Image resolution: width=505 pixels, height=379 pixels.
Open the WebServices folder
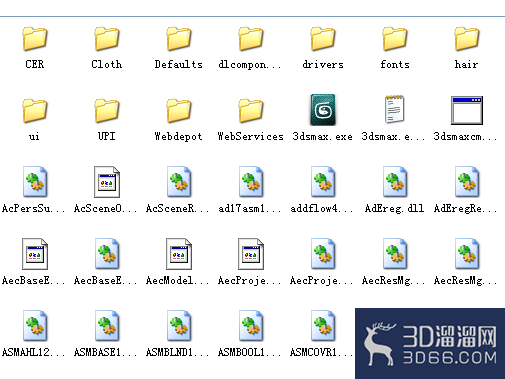(251, 110)
